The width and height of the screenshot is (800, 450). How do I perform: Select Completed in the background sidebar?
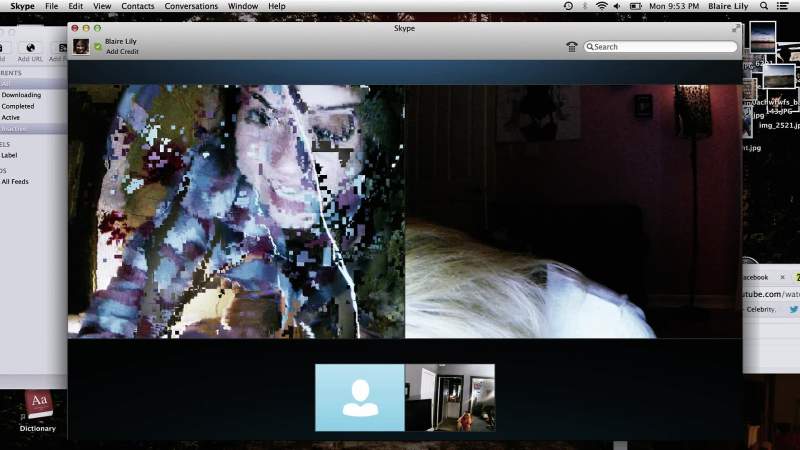click(18, 106)
